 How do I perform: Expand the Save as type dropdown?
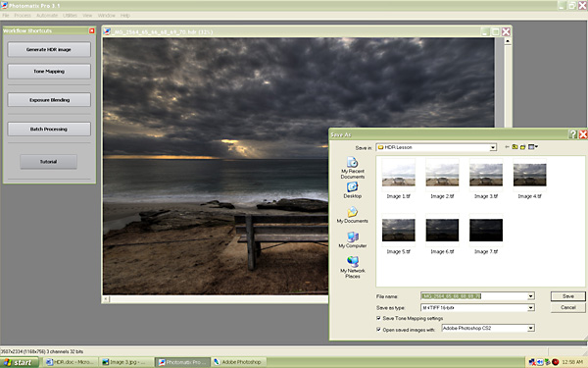(530, 308)
